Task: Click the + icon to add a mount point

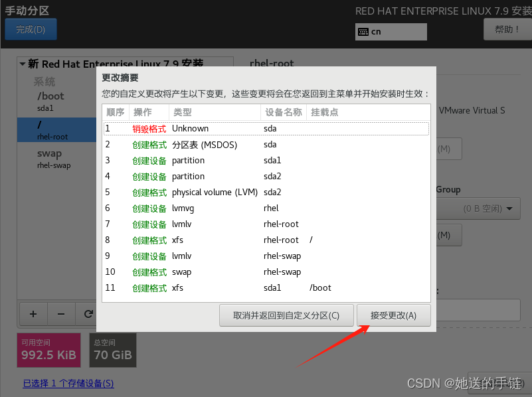Action: (33, 313)
